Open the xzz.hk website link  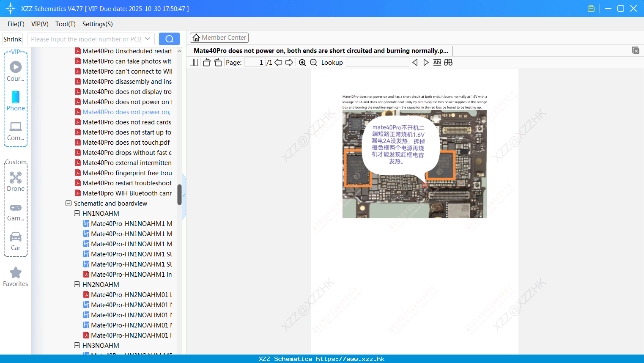point(350,359)
